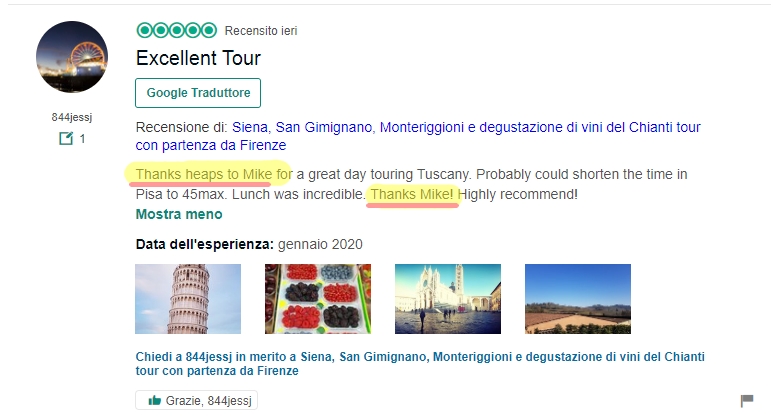Click the 844jessj username text
Image resolution: width=780 pixels, height=419 pixels.
[x=72, y=117]
